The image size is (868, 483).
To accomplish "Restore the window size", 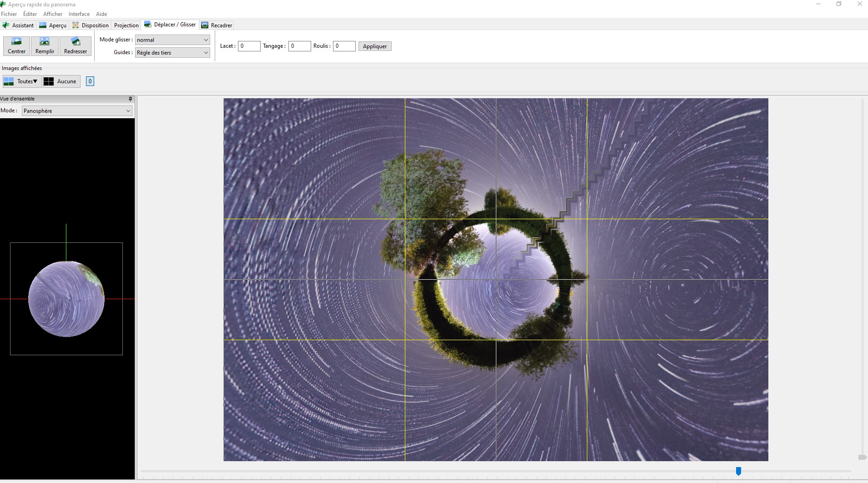I will tap(839, 4).
